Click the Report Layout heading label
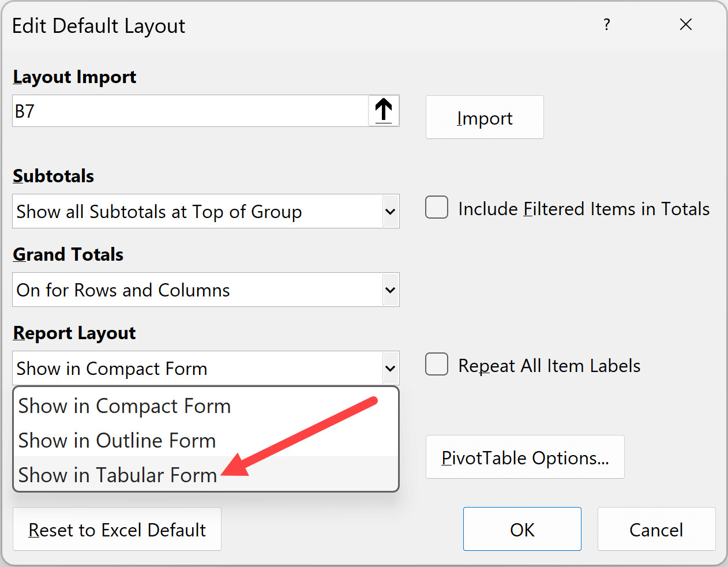728x567 pixels. 74,333
